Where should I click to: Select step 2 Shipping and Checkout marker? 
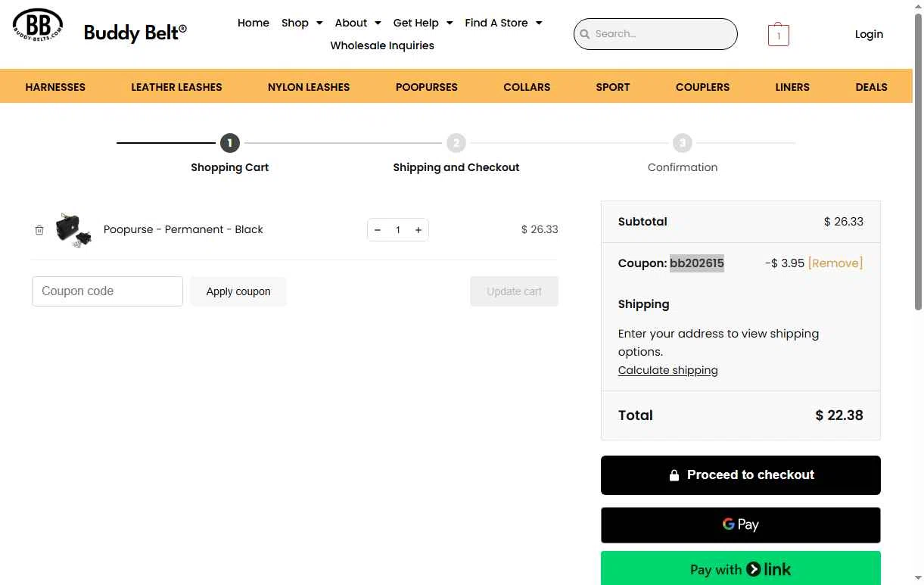pyautogui.click(x=456, y=143)
